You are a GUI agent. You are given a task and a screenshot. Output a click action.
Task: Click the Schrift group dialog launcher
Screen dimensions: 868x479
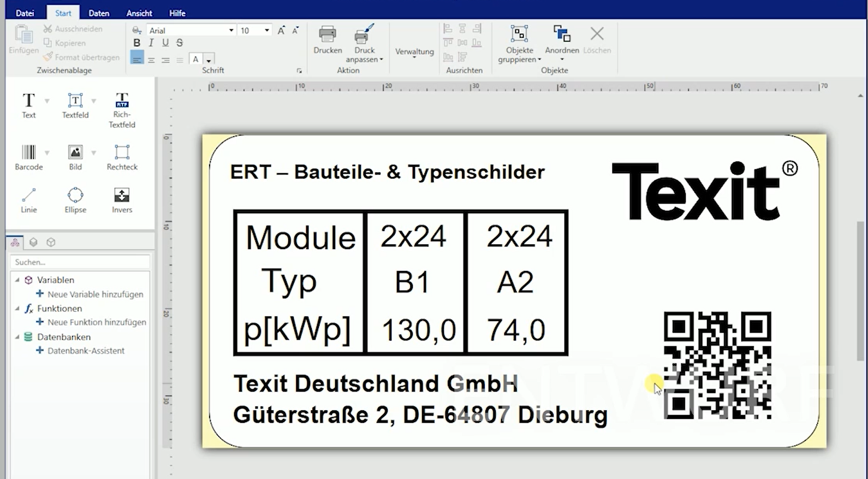299,71
